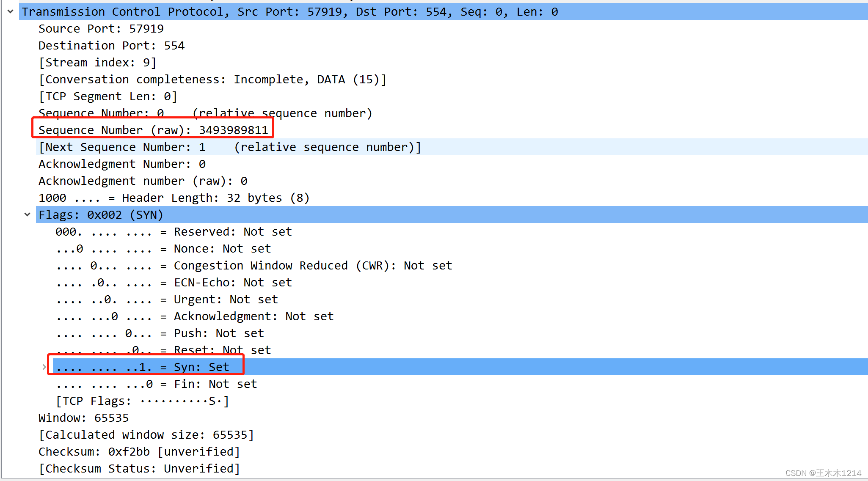Screen dimensions: 868x481
Task: Select Congestion Window Reduced (CWR) row
Action: click(254, 266)
